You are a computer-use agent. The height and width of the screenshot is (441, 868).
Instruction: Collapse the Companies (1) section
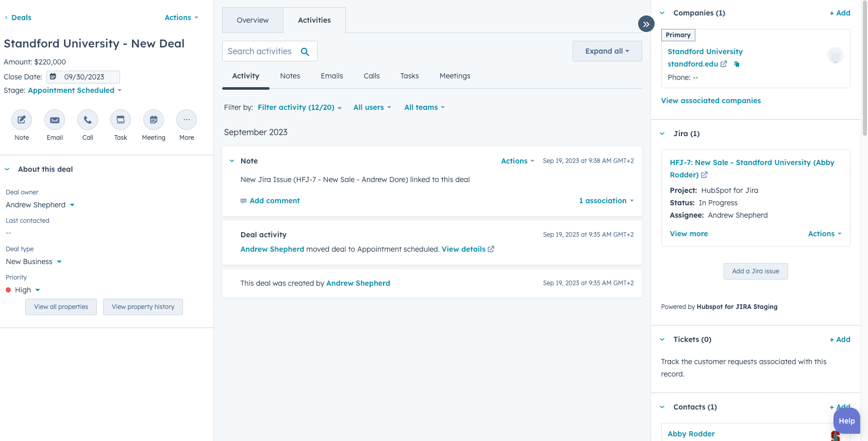(662, 13)
